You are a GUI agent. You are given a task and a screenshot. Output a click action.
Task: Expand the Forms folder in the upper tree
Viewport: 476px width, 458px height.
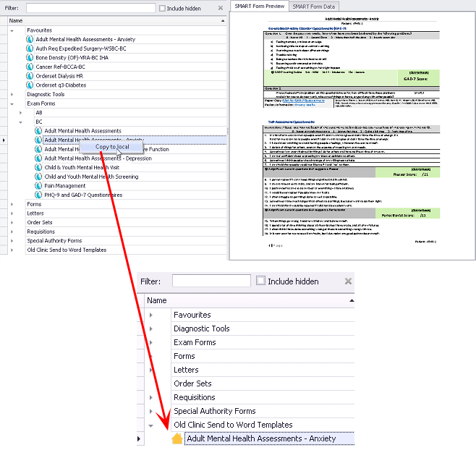12,204
